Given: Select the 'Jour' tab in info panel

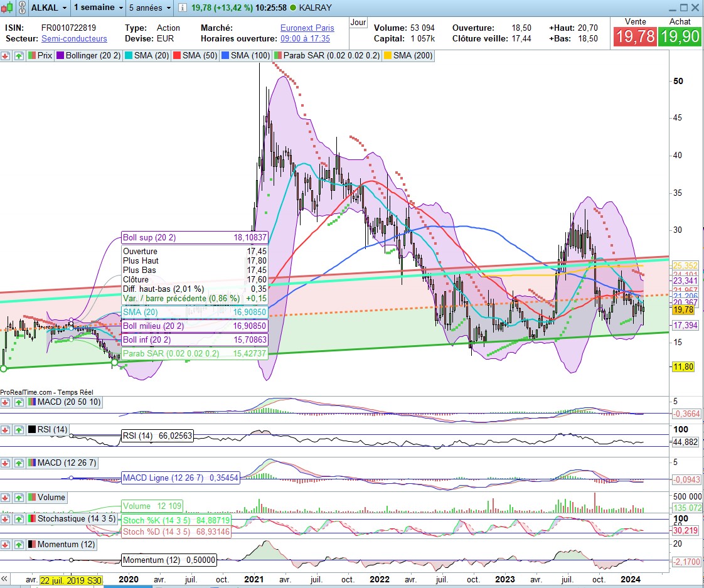Looking at the screenshot, I should [x=358, y=23].
